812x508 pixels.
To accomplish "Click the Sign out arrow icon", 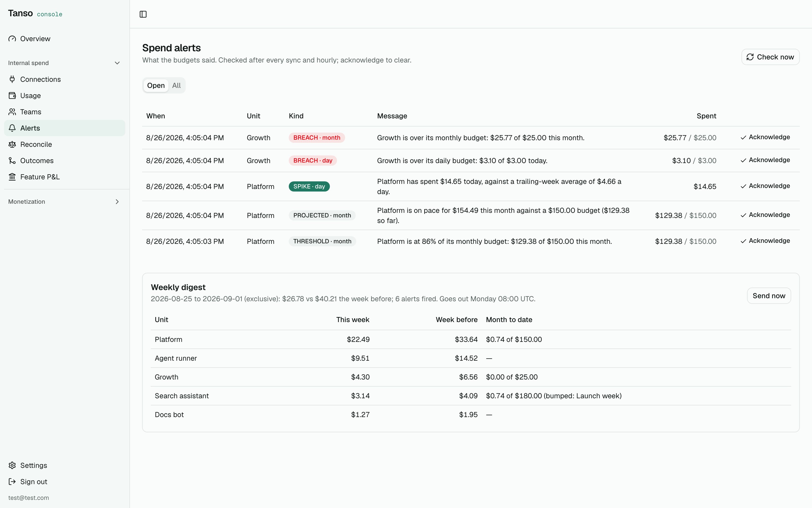I will [12, 482].
